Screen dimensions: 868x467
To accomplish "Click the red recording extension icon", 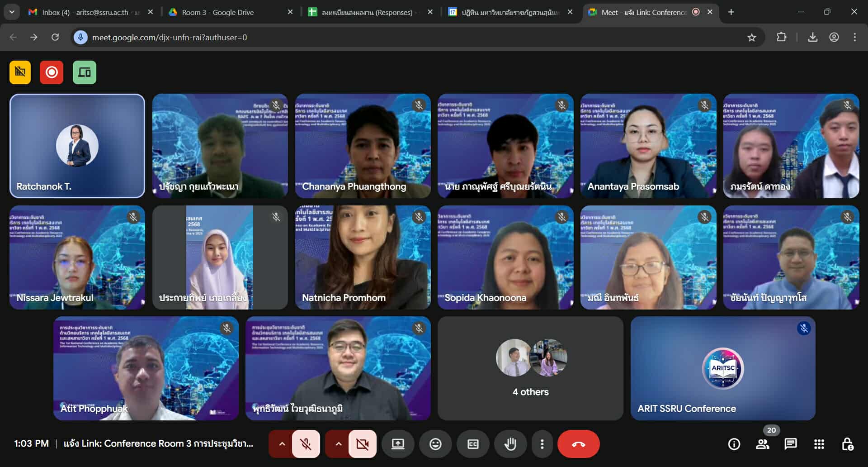I will click(x=52, y=72).
